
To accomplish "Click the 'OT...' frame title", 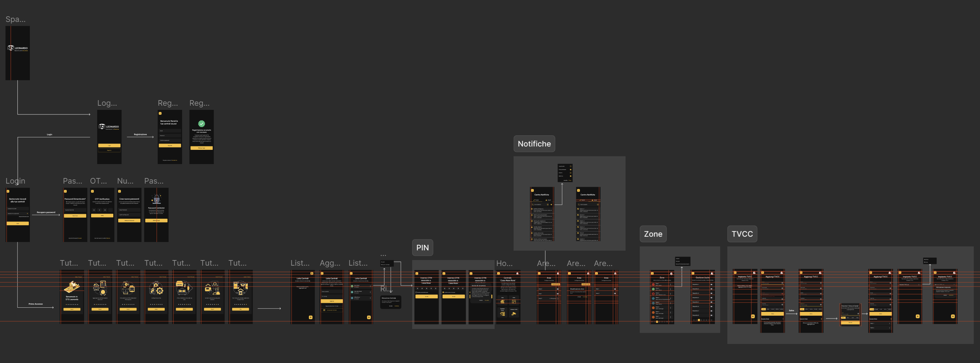I will (x=99, y=181).
